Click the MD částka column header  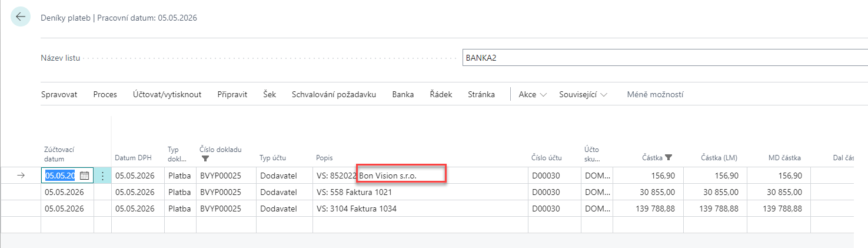(x=784, y=158)
